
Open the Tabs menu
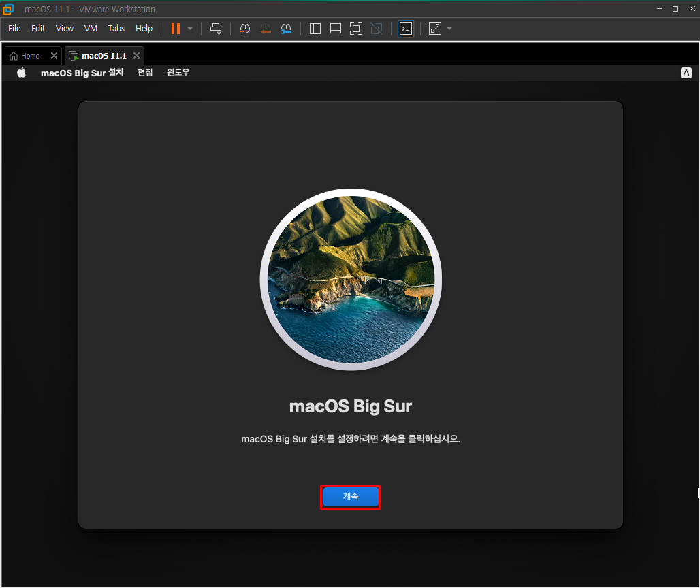pos(116,28)
